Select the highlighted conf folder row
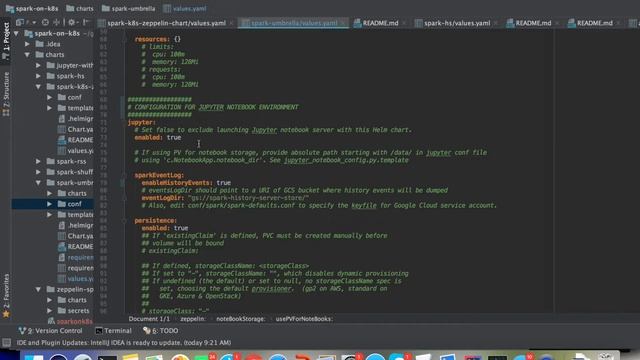640x360 pixels. click(53, 204)
